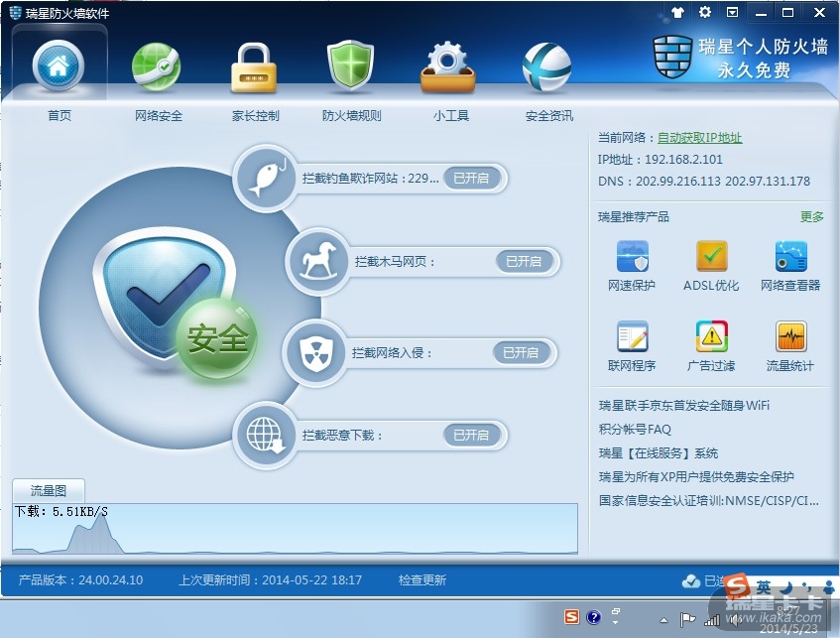Image resolution: width=840 pixels, height=638 pixels.
Task: Click the skin T-shirt icon in title bar
Action: pyautogui.click(x=677, y=12)
